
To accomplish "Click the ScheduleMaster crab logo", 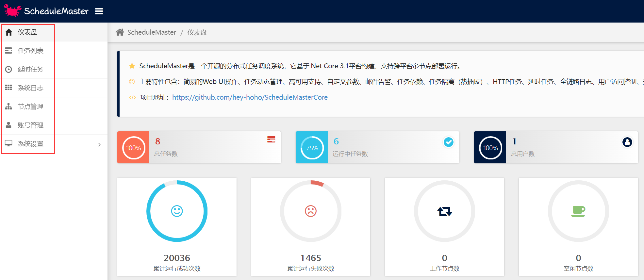I will 12,11.
